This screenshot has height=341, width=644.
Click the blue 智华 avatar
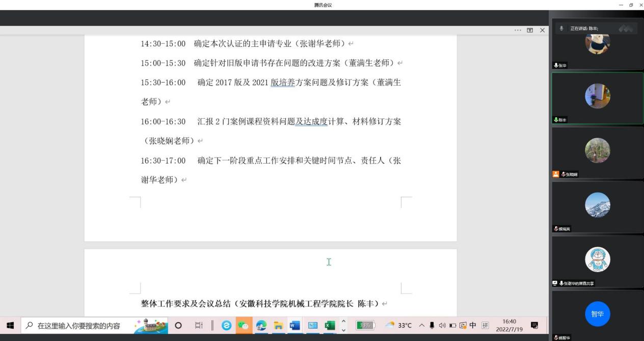(597, 314)
